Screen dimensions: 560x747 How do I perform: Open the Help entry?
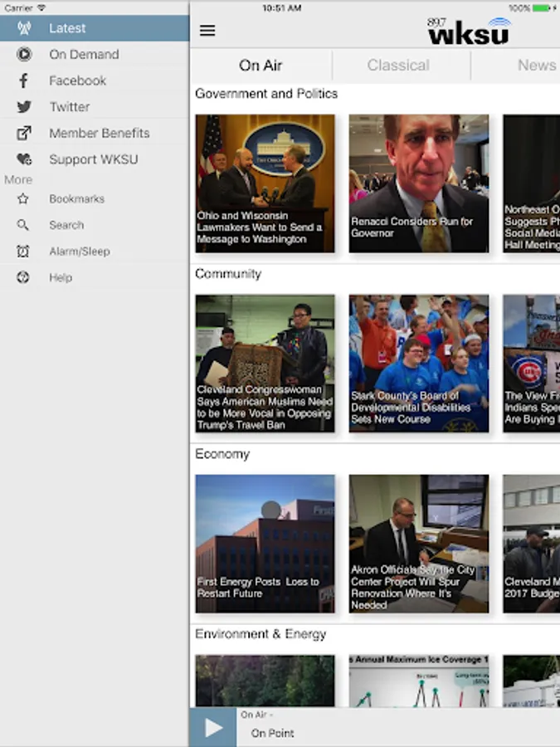[x=95, y=277]
